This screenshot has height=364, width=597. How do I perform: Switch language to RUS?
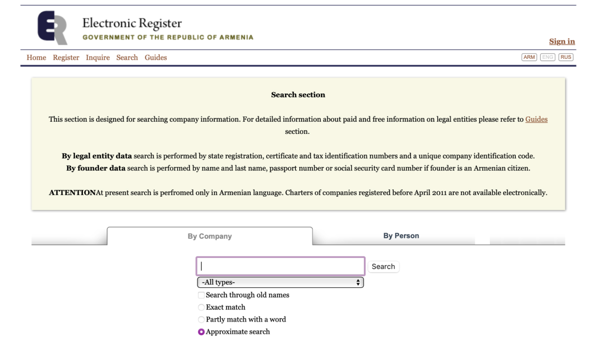566,57
